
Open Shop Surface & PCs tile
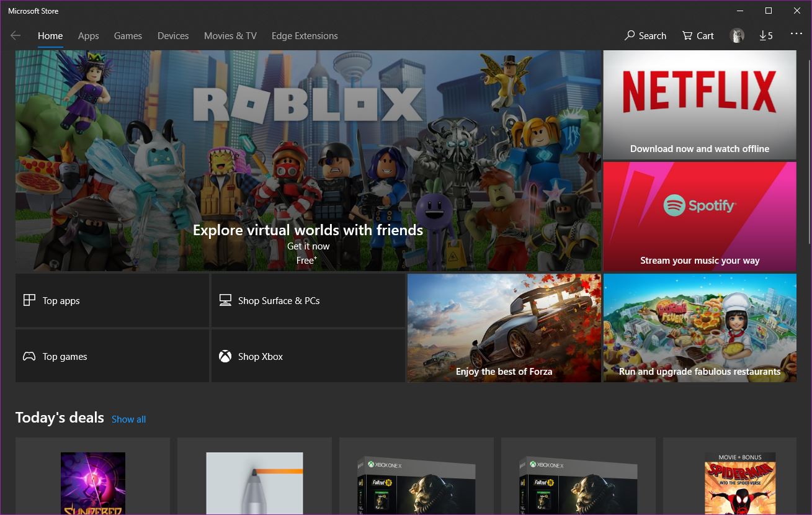[x=308, y=300]
